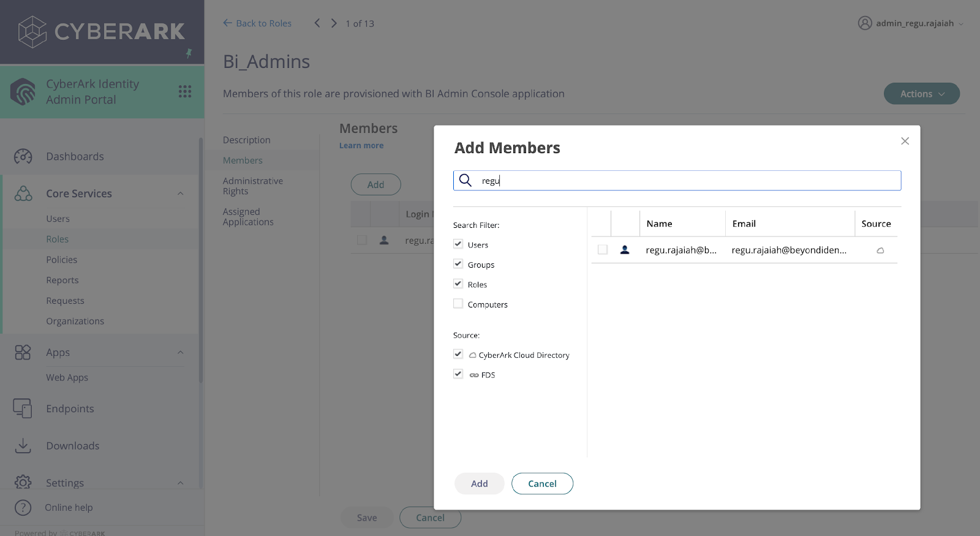
Task: Click the Core Services icon
Action: click(x=23, y=194)
